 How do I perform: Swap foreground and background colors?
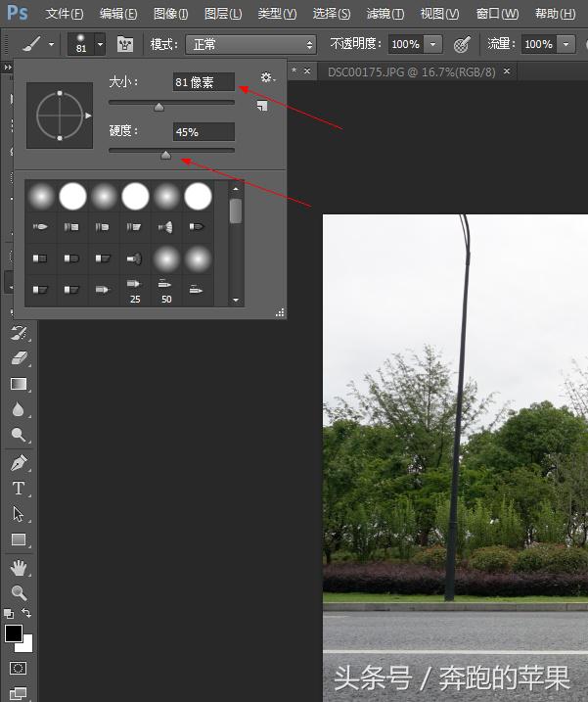(x=26, y=613)
